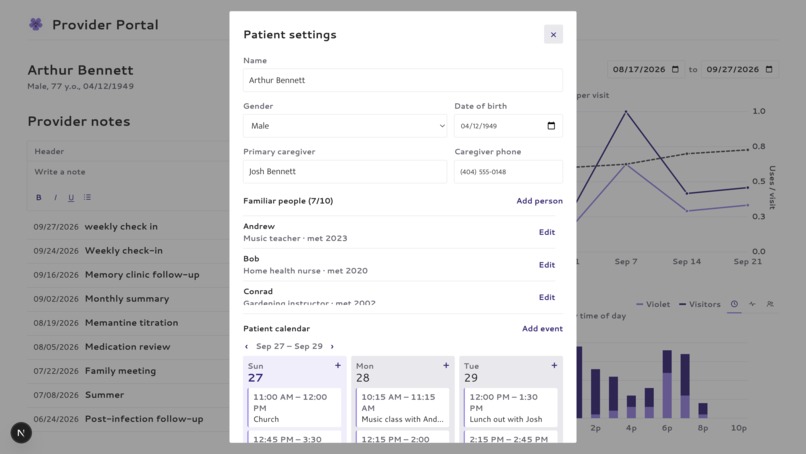Open the Gender dropdown
The height and width of the screenshot is (454, 806).
[x=345, y=126]
